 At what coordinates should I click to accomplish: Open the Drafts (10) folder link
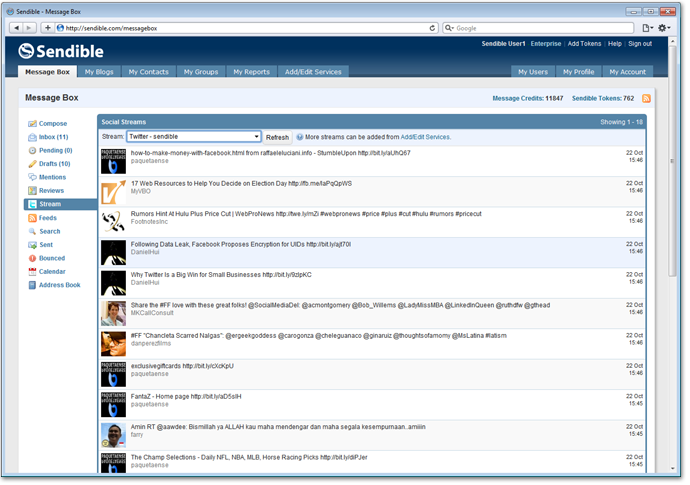(x=55, y=164)
